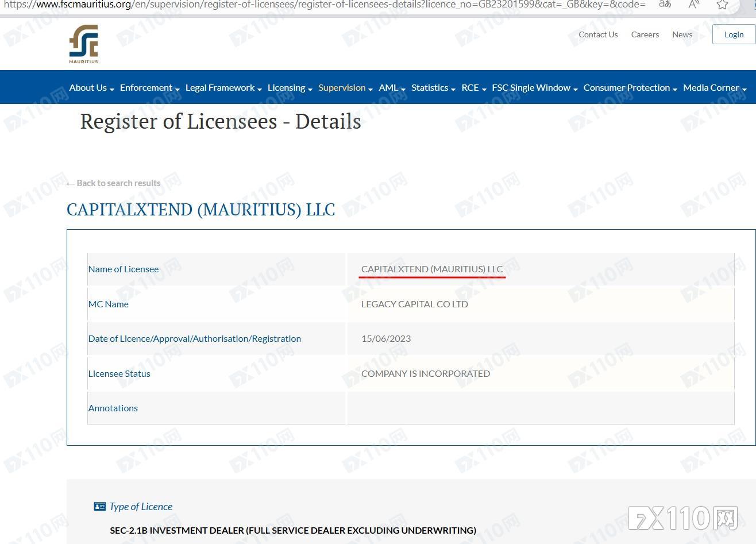This screenshot has width=756, height=544.
Task: Click the Login button
Action: click(734, 34)
